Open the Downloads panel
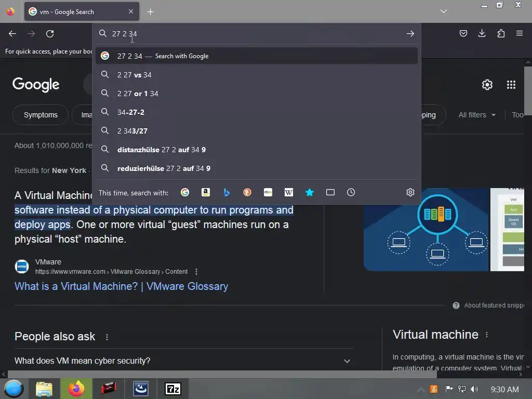This screenshot has height=399, width=532. [x=482, y=33]
